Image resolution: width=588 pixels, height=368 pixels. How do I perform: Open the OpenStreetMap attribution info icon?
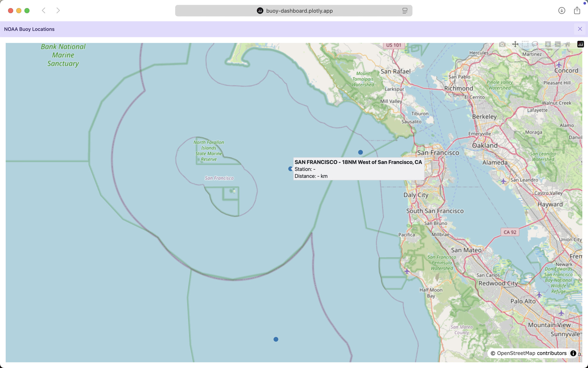tap(573, 353)
